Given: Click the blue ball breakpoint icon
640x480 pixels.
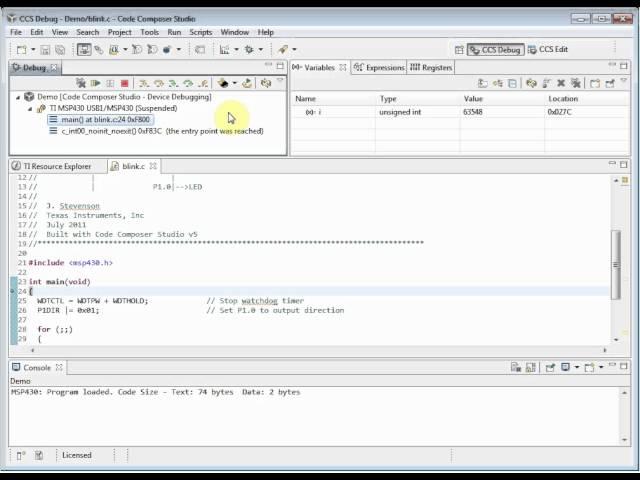Looking at the screenshot, I should click(x=167, y=50).
